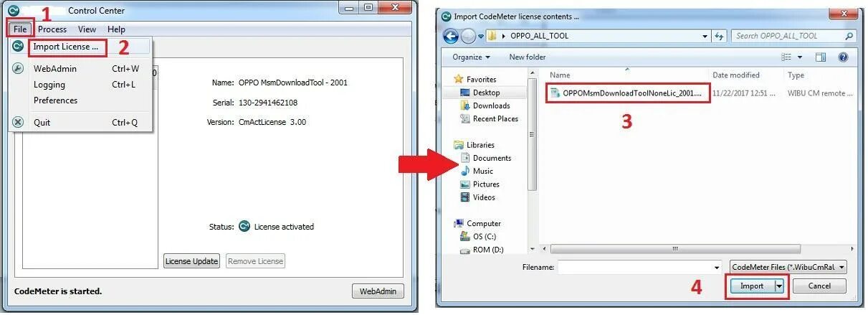Image resolution: width=868 pixels, height=315 pixels.
Task: Click the help question mark icon
Action: pos(843,57)
